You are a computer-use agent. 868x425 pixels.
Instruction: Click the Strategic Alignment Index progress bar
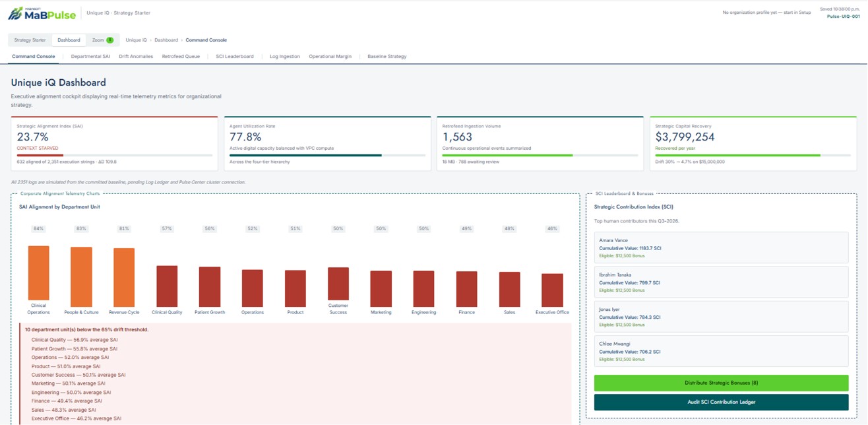point(114,155)
